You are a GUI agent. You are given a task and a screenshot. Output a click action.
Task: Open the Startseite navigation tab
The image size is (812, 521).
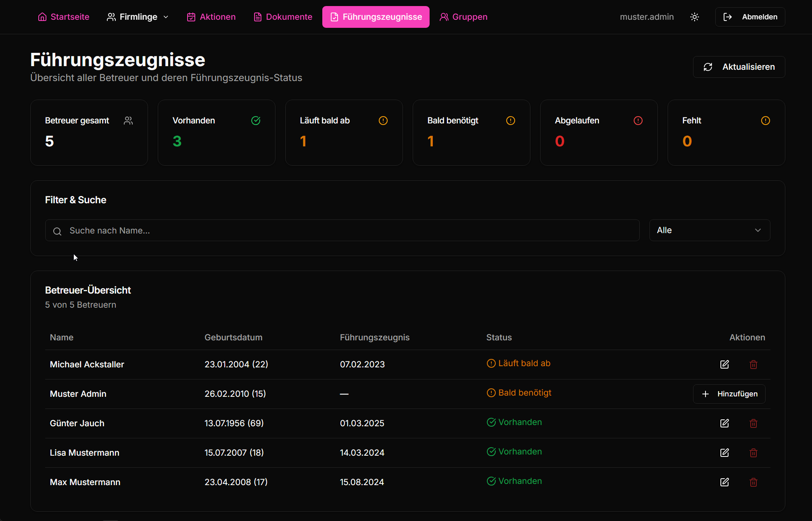coord(64,17)
